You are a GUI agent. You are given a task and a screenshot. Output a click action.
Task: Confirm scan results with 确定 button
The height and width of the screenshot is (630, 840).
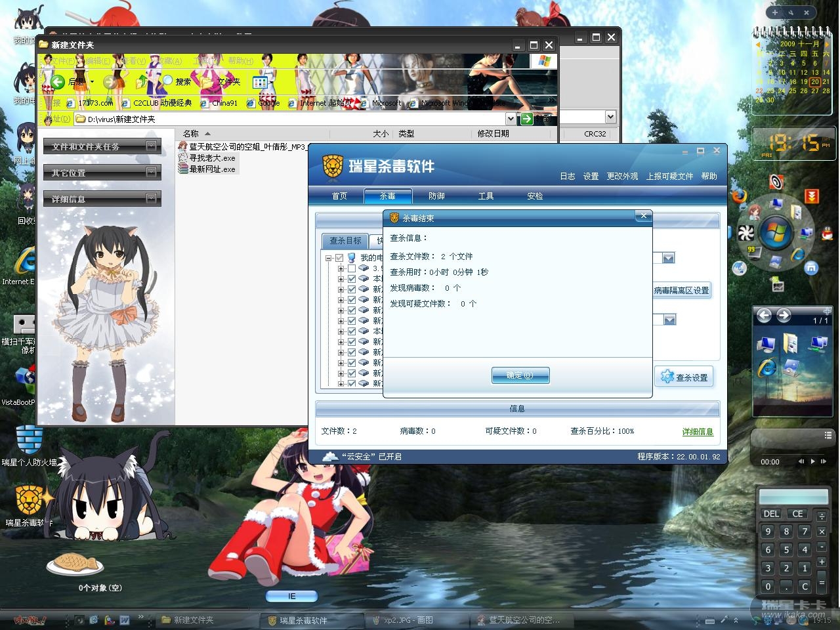click(x=520, y=375)
